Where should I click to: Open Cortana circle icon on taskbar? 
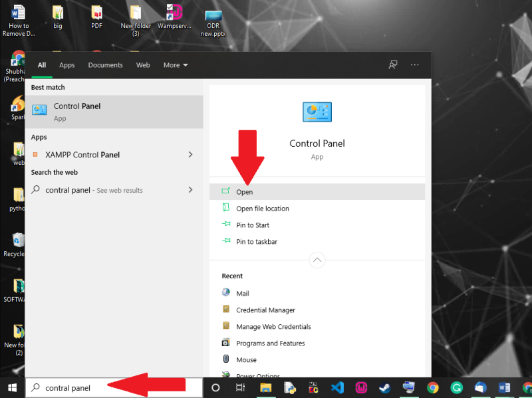pyautogui.click(x=215, y=388)
